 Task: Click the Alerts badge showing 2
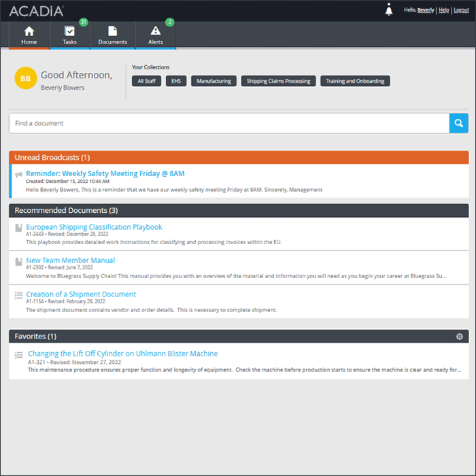pyautogui.click(x=170, y=22)
